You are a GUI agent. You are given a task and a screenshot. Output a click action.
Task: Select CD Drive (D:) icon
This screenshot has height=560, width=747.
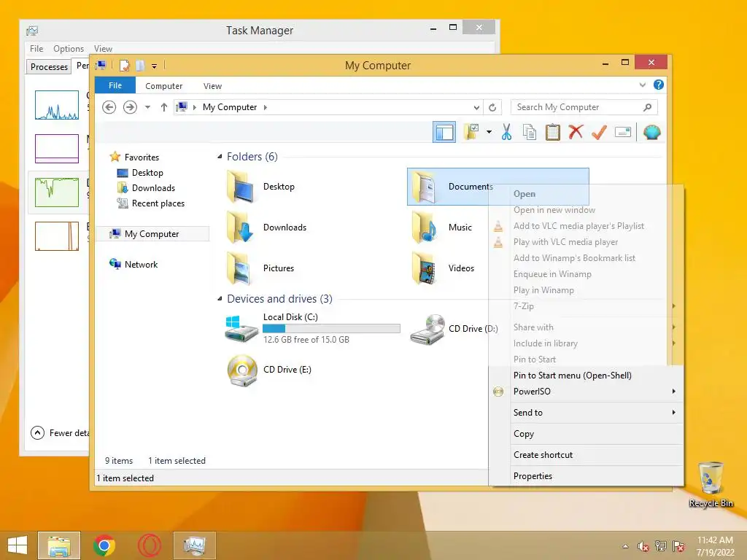click(x=427, y=329)
